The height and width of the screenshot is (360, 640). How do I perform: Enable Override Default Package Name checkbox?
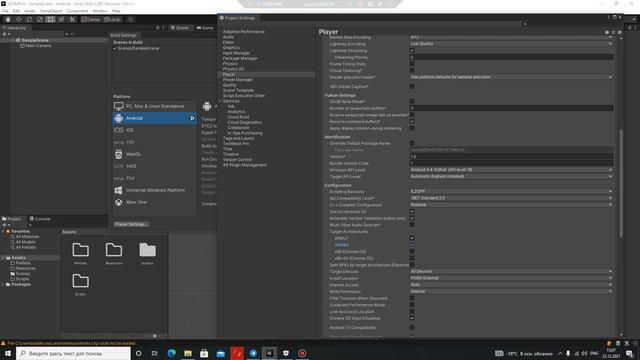412,143
